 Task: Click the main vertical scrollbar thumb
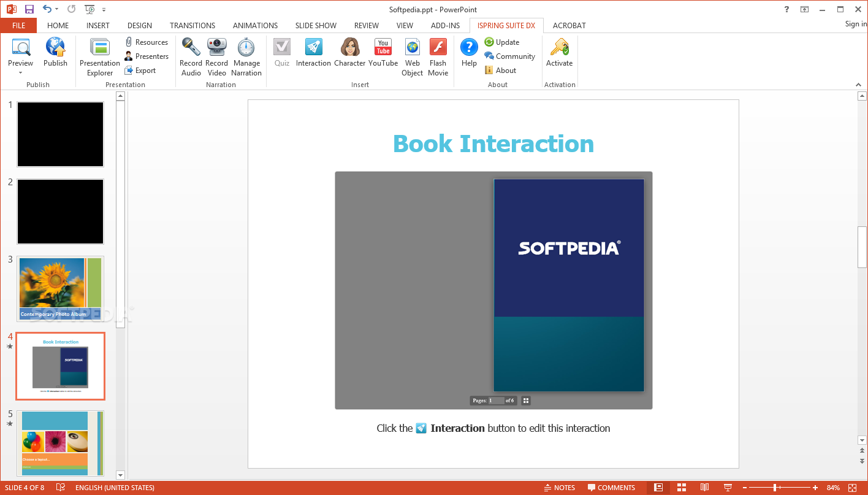[862, 247]
